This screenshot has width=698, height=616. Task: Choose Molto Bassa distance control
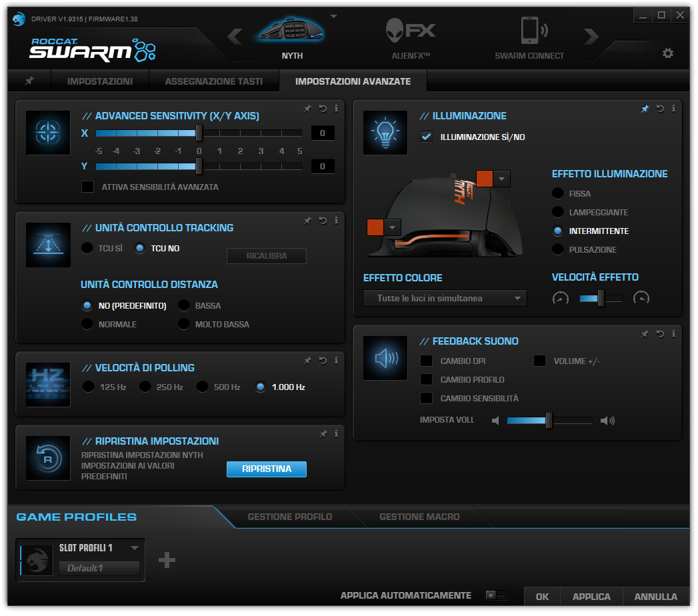(x=184, y=324)
